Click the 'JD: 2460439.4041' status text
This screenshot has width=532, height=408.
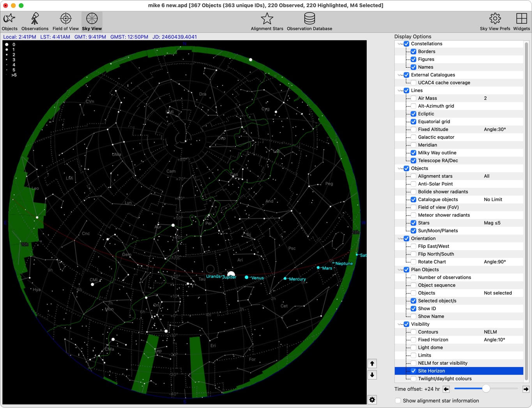175,37
